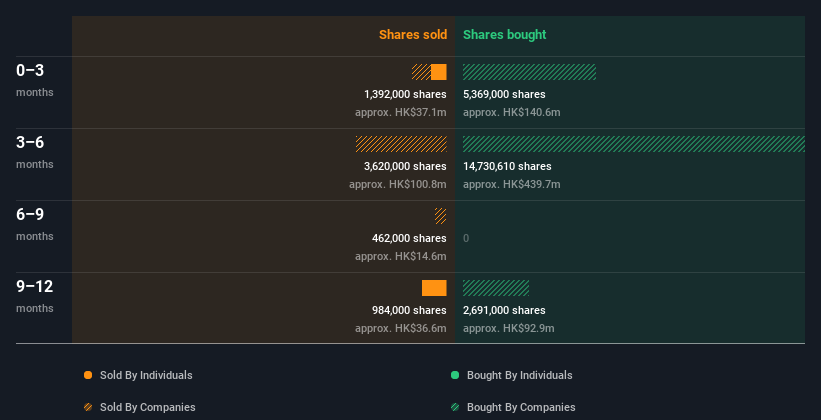Select the approx. HK$14.6m value
821x420 pixels.
click(401, 257)
